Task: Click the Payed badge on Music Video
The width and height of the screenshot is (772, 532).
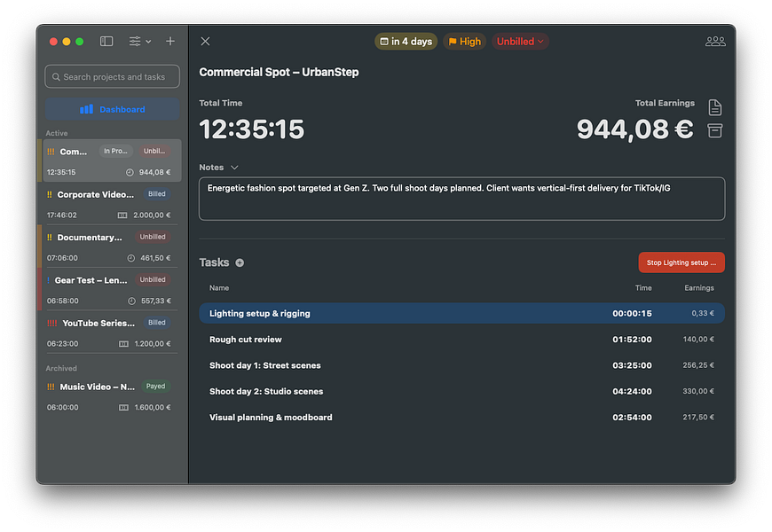Action: 155,387
